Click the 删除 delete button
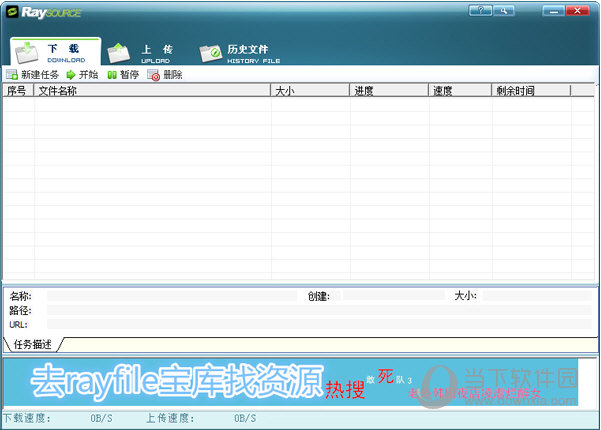The height and width of the screenshot is (430, 601). click(165, 75)
